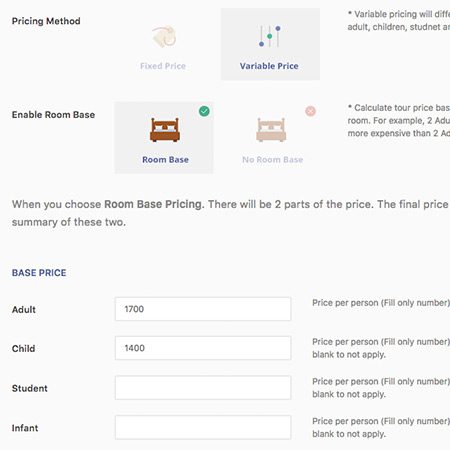
Task: Click the brown Room Base bed icon
Action: [x=165, y=130]
